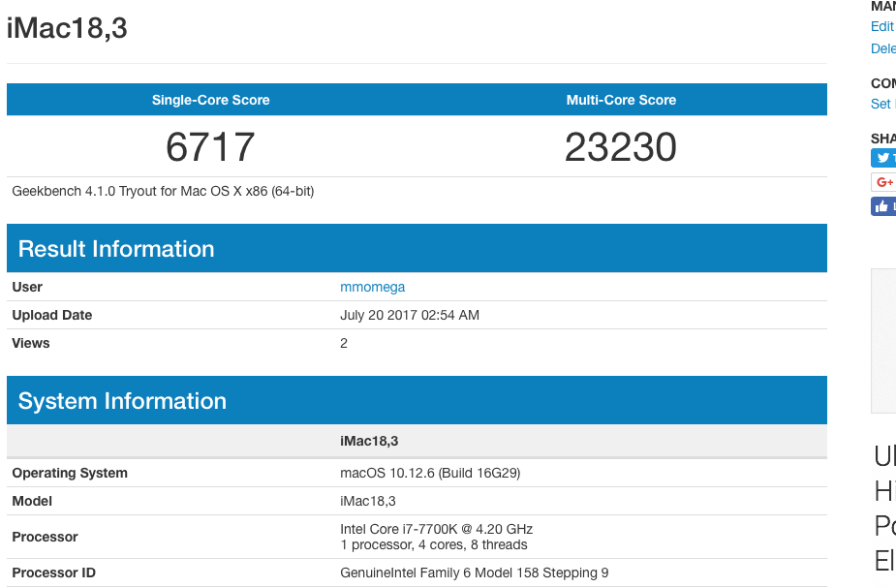896x588 pixels.
Task: Select macOS 10.12.6 (Build 16G29) text
Action: [430, 473]
